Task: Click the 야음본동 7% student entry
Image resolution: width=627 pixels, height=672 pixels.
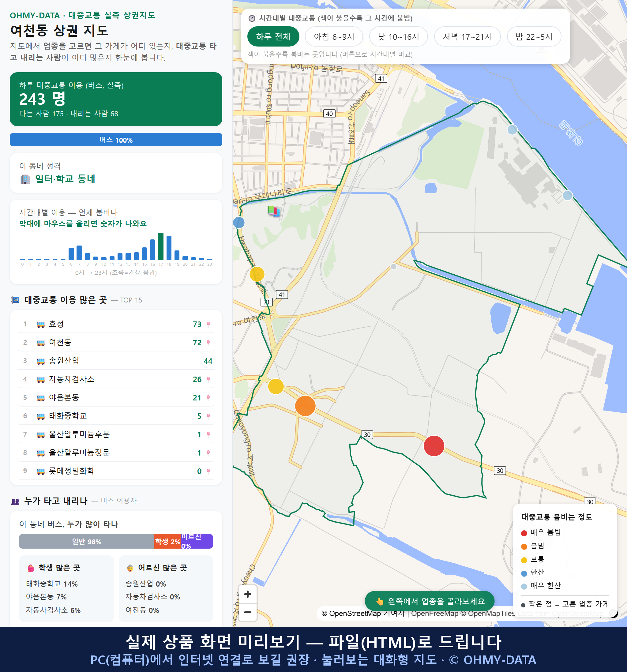Action: coord(46,597)
